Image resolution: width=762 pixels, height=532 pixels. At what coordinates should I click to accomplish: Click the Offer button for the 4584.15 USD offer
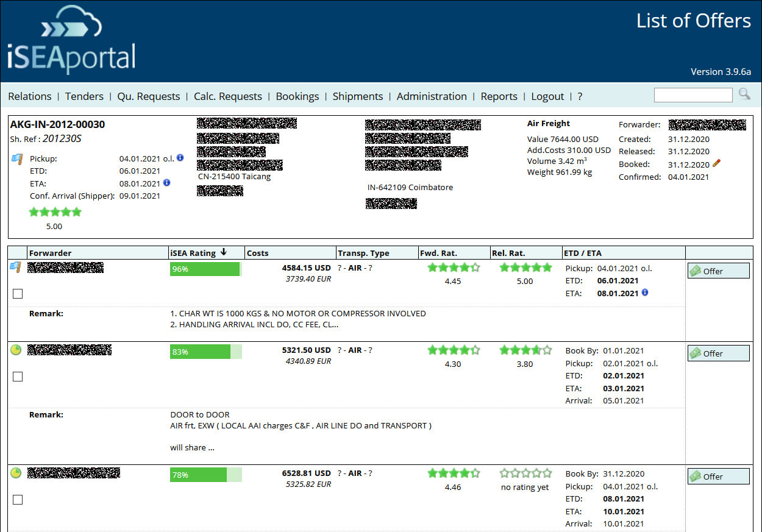(718, 271)
